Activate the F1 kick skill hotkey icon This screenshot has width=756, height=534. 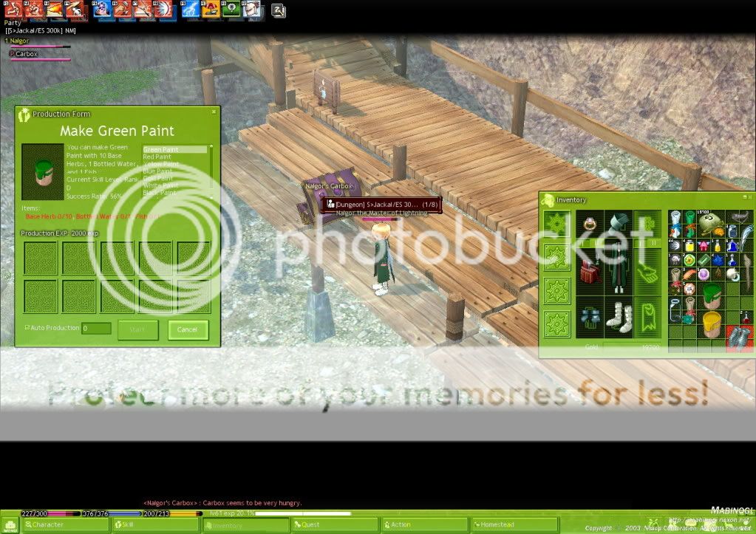tap(13, 9)
